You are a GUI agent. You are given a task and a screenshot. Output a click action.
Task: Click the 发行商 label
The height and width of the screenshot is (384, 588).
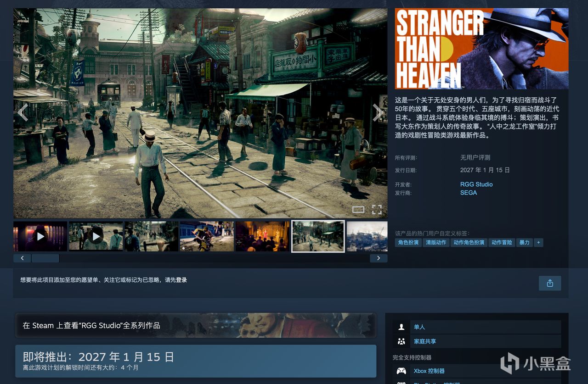(x=403, y=193)
